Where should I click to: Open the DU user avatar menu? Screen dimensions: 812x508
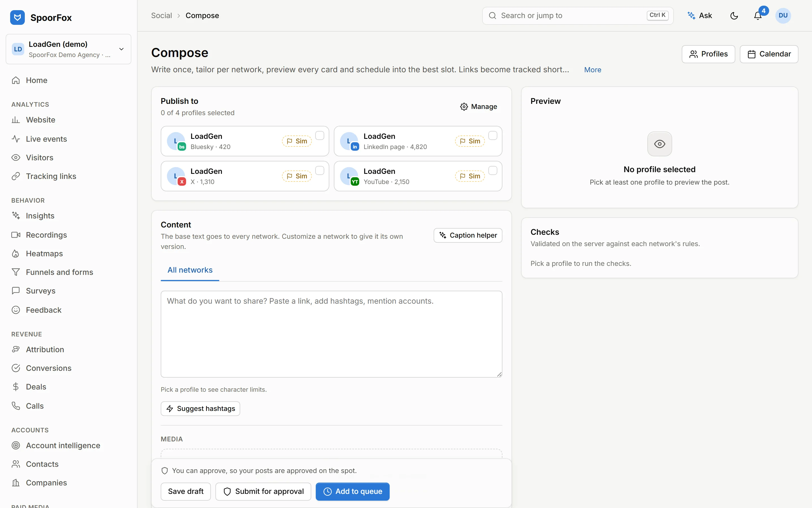[783, 16]
